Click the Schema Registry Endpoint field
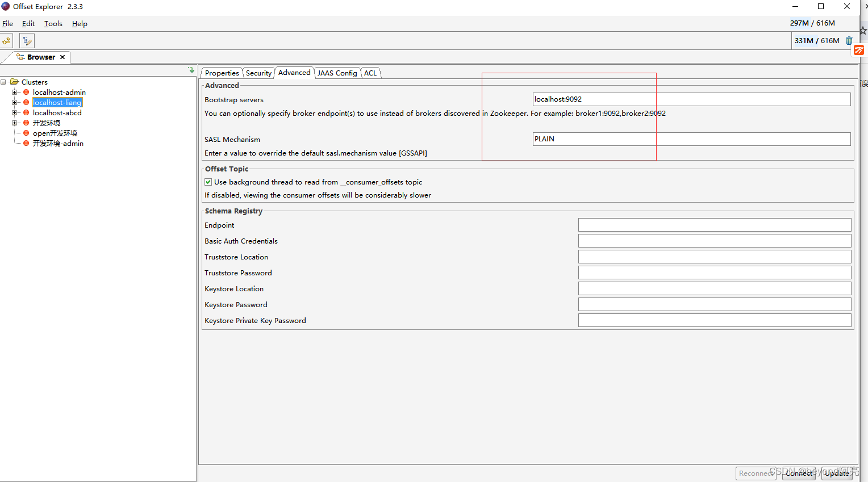 (715, 225)
